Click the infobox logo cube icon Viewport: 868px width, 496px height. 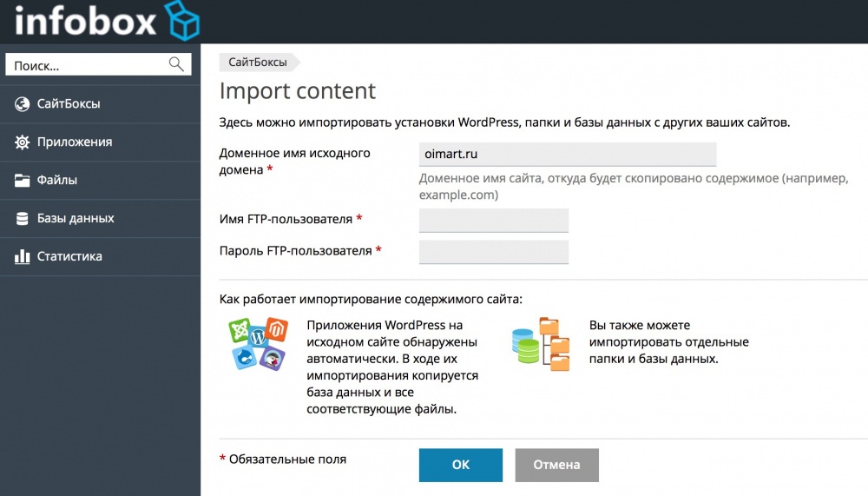pos(183,22)
